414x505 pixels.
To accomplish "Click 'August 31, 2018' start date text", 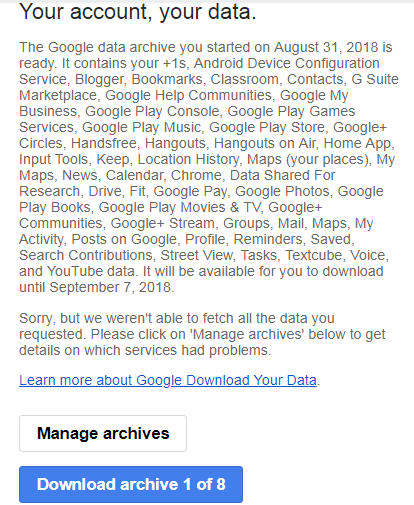I will pyautogui.click(x=326, y=47).
